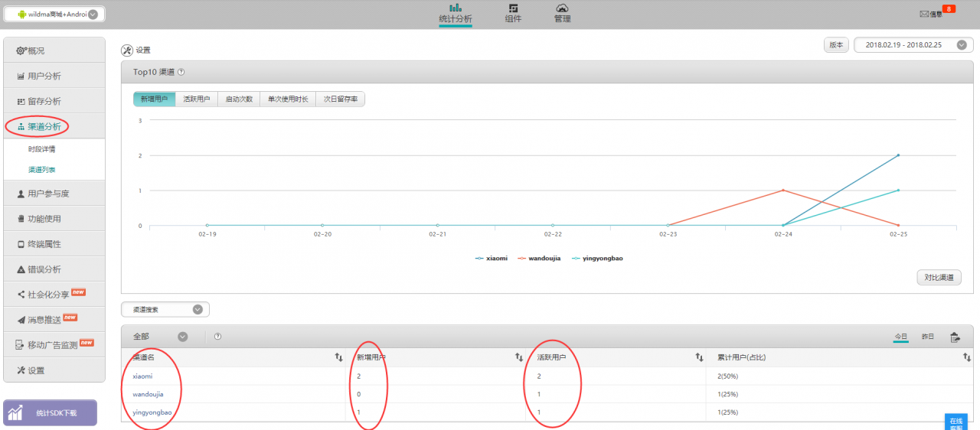This screenshot has width=980, height=430.
Task: Toggle yingyongbao series in chart legend
Action: [x=596, y=259]
